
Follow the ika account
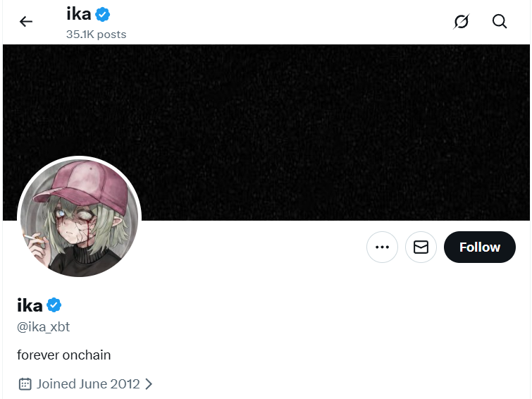(480, 247)
